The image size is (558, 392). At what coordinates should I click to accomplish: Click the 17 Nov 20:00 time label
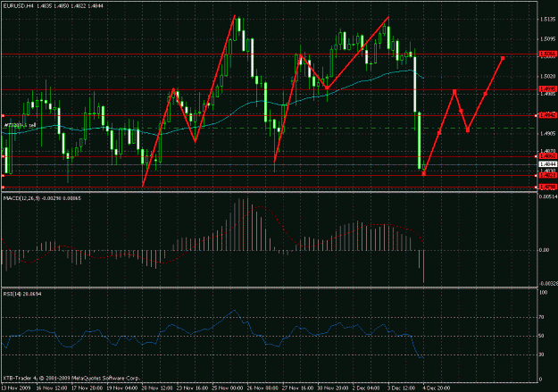point(87,388)
